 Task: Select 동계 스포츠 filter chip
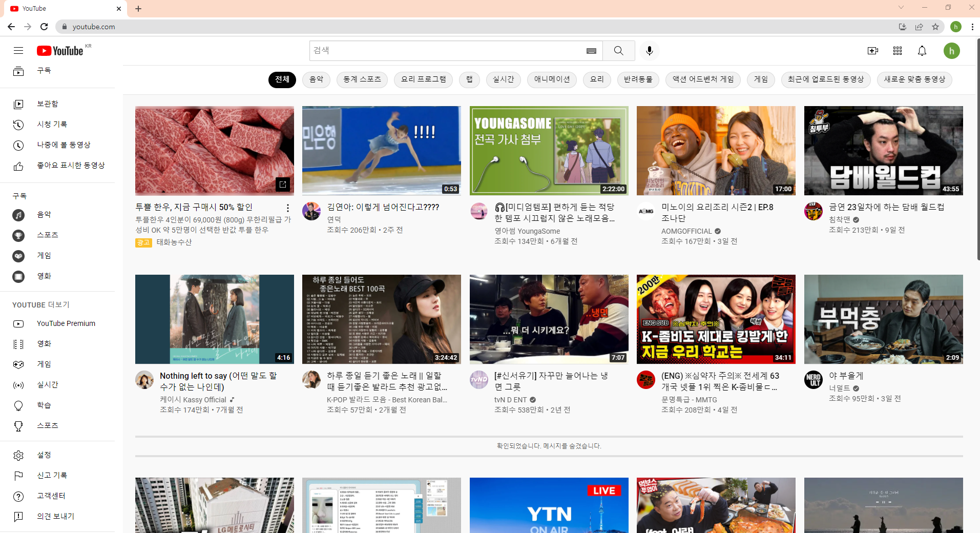[362, 79]
